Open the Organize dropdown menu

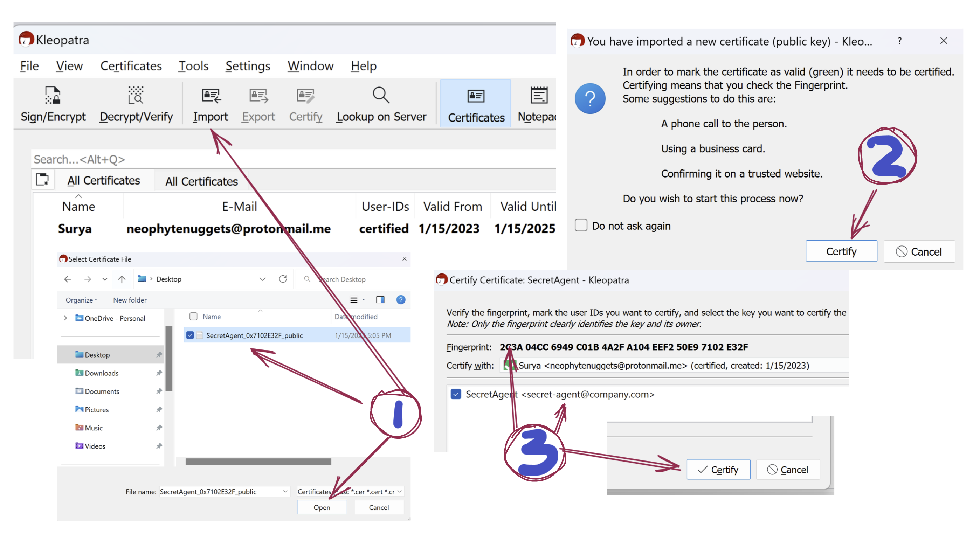[81, 300]
